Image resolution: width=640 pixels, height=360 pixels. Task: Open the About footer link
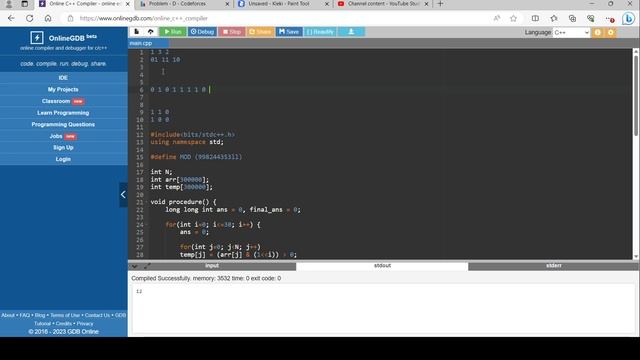pos(8,315)
